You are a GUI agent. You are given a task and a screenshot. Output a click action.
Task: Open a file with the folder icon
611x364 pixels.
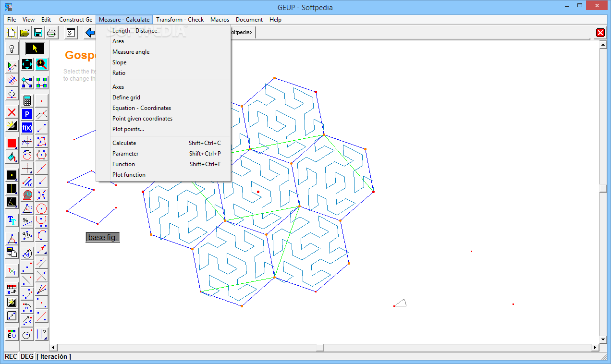25,33
